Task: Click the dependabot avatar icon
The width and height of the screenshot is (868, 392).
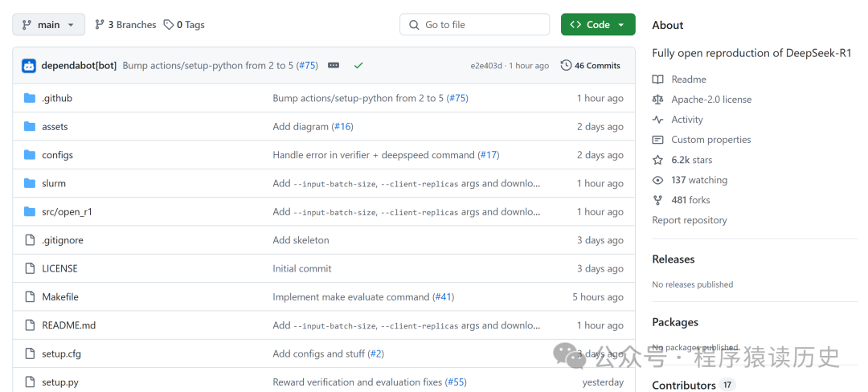Action: tap(29, 66)
